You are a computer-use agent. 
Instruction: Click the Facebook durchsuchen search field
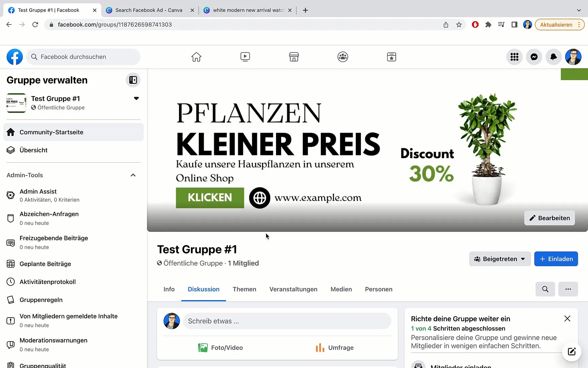tap(83, 57)
